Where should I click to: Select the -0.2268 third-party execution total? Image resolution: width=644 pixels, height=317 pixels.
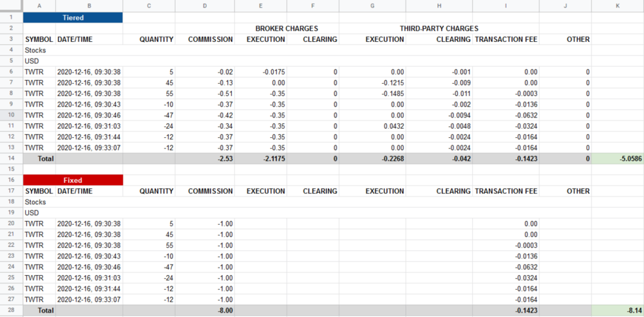374,158
